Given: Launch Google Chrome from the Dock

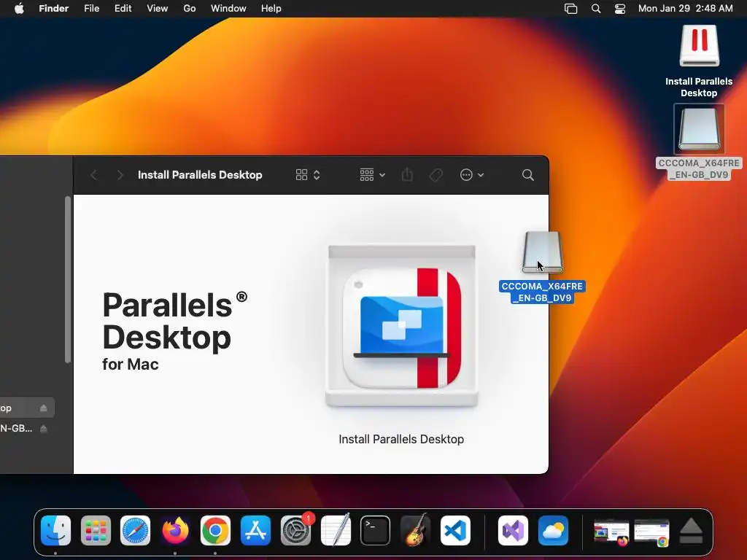Looking at the screenshot, I should click(x=215, y=531).
